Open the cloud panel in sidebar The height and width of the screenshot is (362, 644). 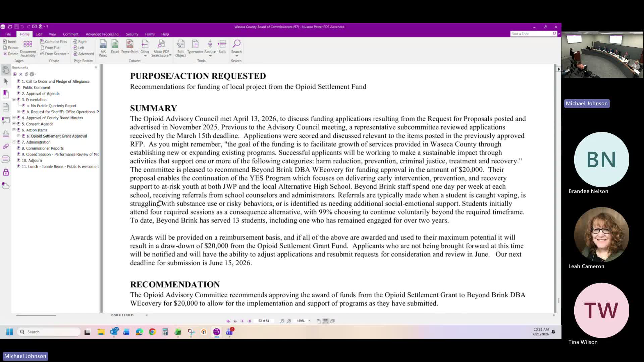pyautogui.click(x=6, y=186)
